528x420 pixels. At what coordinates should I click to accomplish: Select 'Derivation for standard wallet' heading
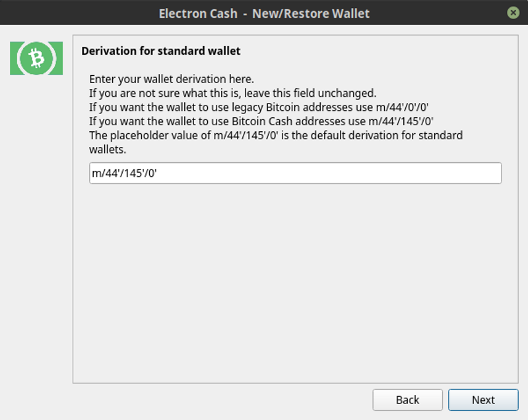(x=161, y=51)
